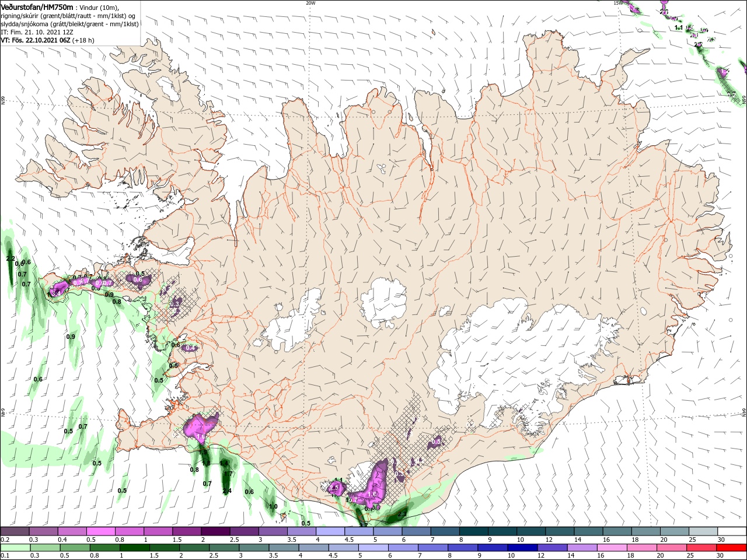
Task: Pick the bright red 30 swatch, lower scale
Action: (731, 548)
